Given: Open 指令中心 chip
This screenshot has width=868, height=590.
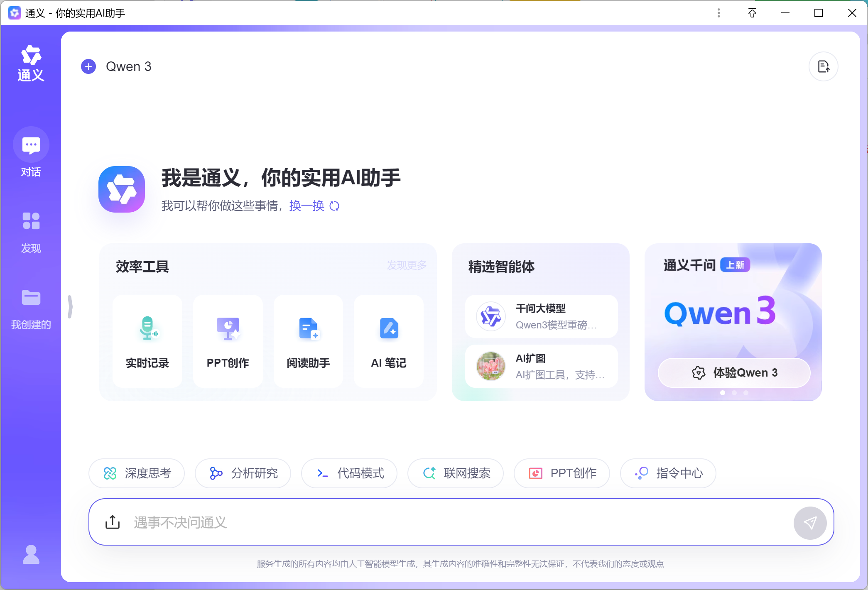Looking at the screenshot, I should (668, 473).
